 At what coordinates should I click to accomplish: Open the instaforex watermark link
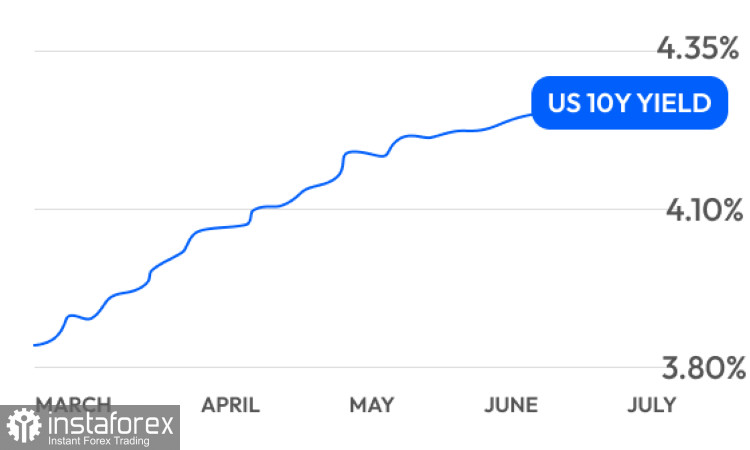point(90,428)
